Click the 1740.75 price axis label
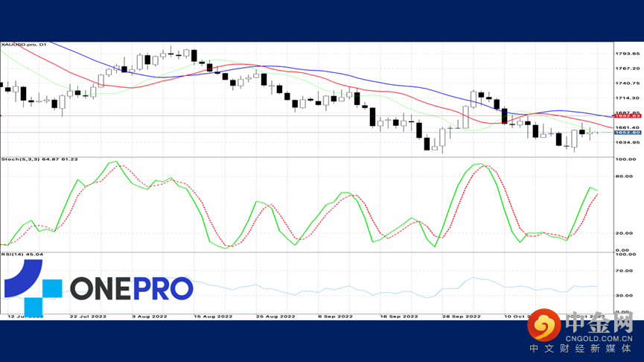 point(627,83)
